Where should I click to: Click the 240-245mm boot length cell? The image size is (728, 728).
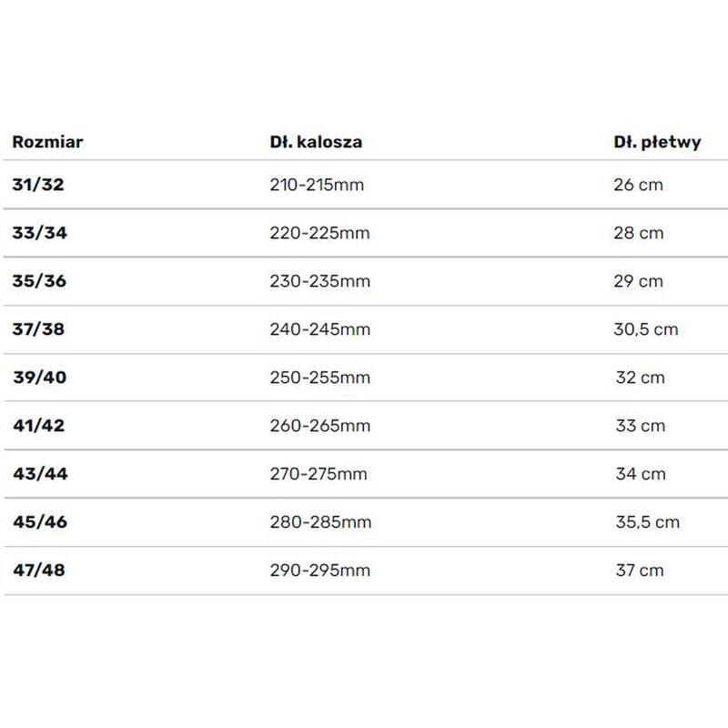[x=320, y=329]
